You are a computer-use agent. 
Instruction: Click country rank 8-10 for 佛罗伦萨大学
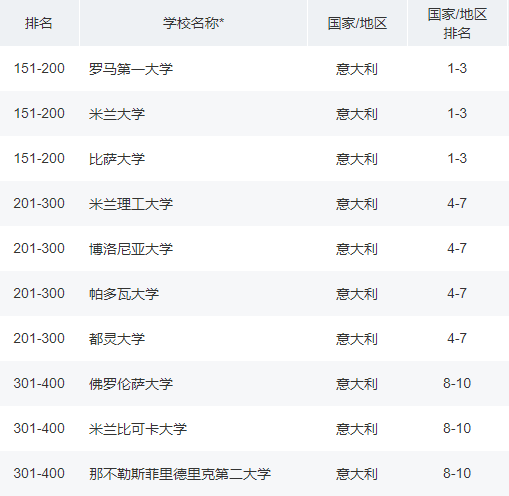pos(457,383)
